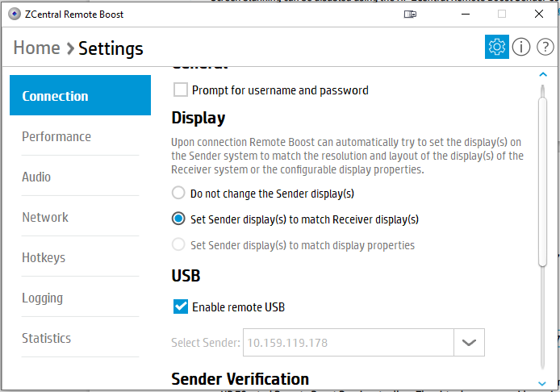Open the Statistics settings tab
This screenshot has width=560, height=392.
coord(80,338)
